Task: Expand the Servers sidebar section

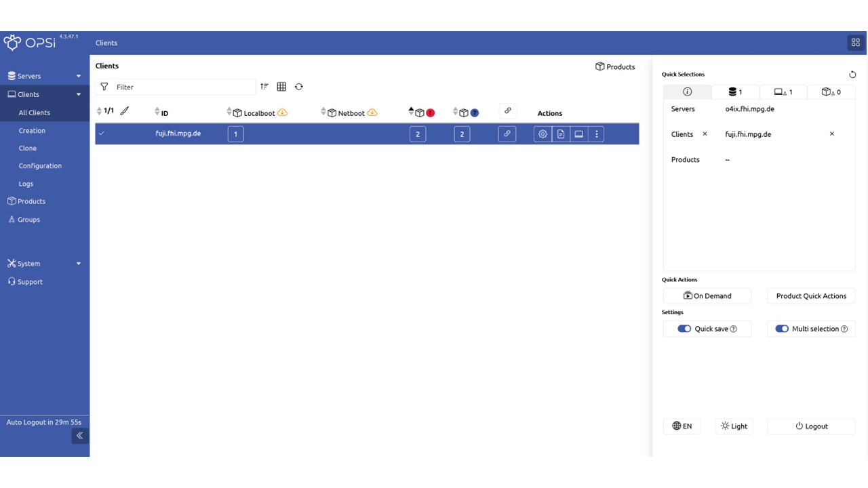Action: [79, 76]
